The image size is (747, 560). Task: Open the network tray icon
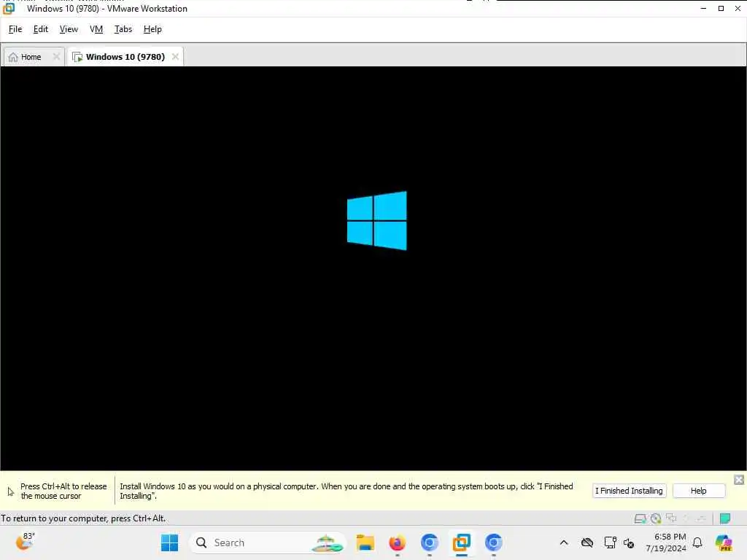pos(610,542)
